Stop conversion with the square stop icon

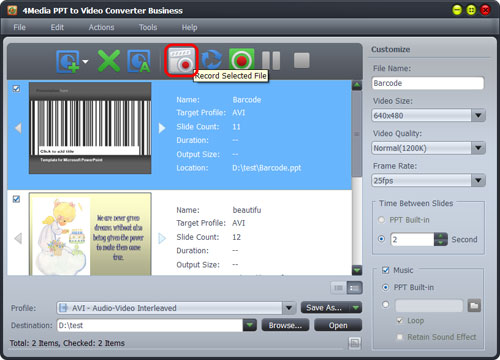click(302, 60)
